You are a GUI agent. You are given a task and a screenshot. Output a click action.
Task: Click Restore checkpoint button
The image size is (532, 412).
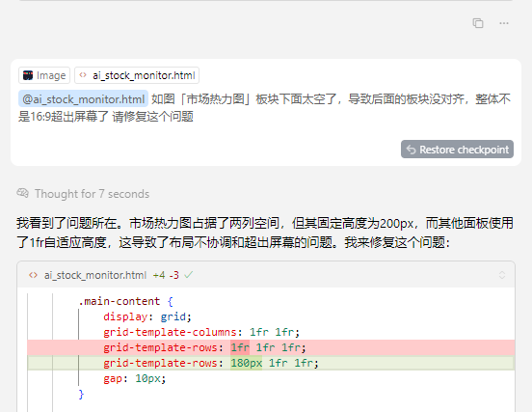pyautogui.click(x=457, y=150)
